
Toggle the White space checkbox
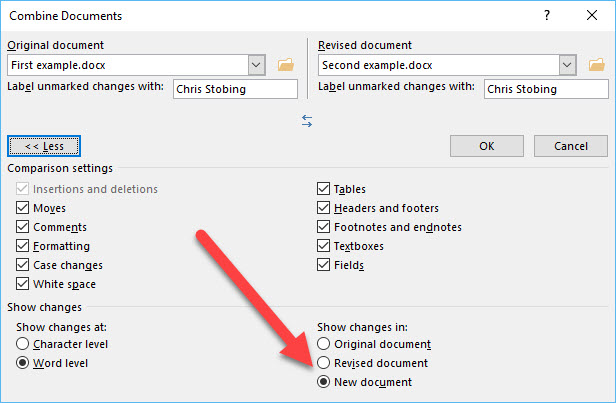click(x=23, y=284)
